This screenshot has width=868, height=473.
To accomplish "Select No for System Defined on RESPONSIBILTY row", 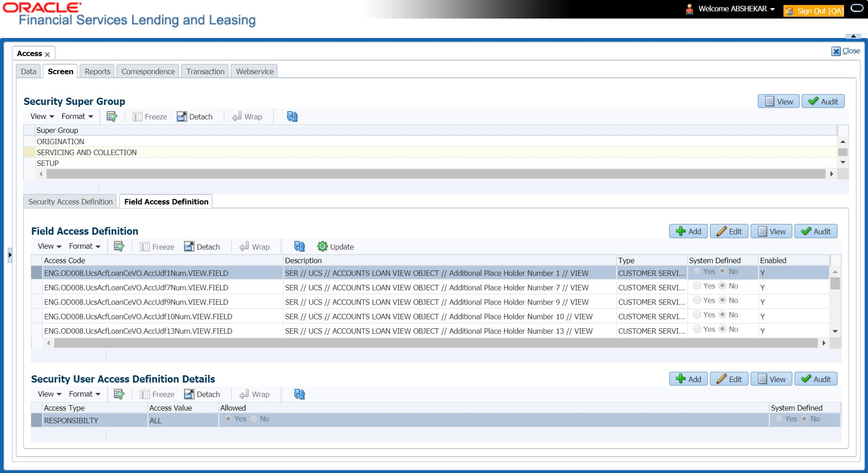I will click(x=804, y=419).
